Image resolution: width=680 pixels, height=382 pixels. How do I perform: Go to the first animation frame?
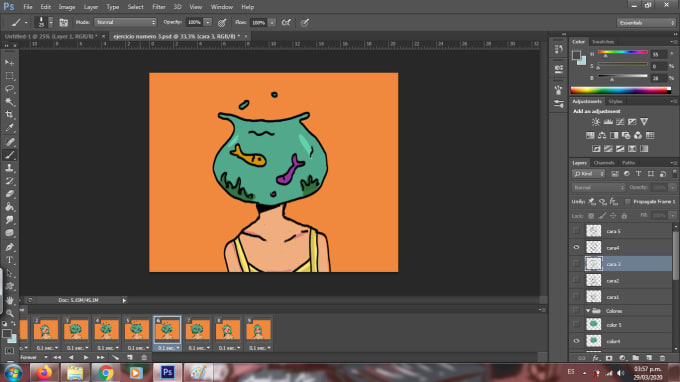[x=57, y=357]
